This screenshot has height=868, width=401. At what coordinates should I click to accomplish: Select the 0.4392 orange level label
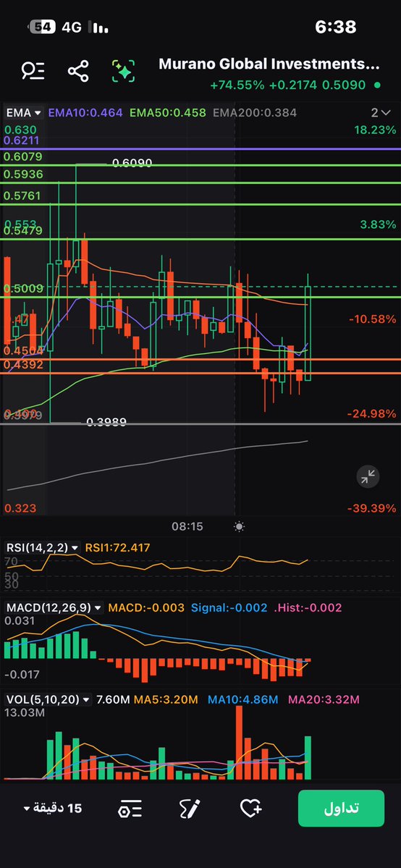(23, 364)
